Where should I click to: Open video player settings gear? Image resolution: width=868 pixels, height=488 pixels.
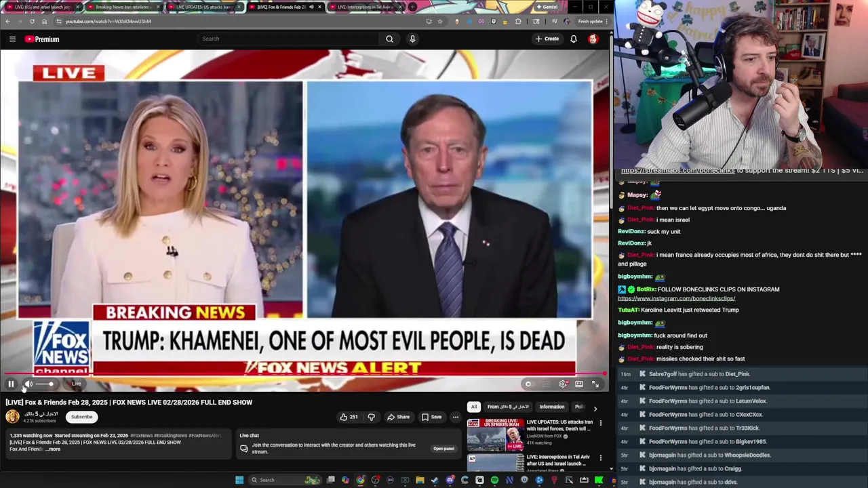563,384
